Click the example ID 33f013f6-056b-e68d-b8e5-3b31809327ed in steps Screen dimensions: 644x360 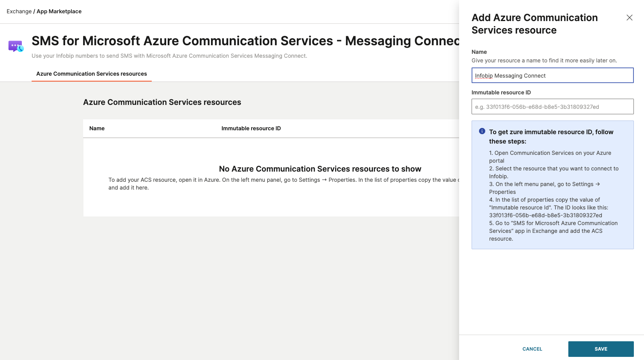(x=545, y=215)
